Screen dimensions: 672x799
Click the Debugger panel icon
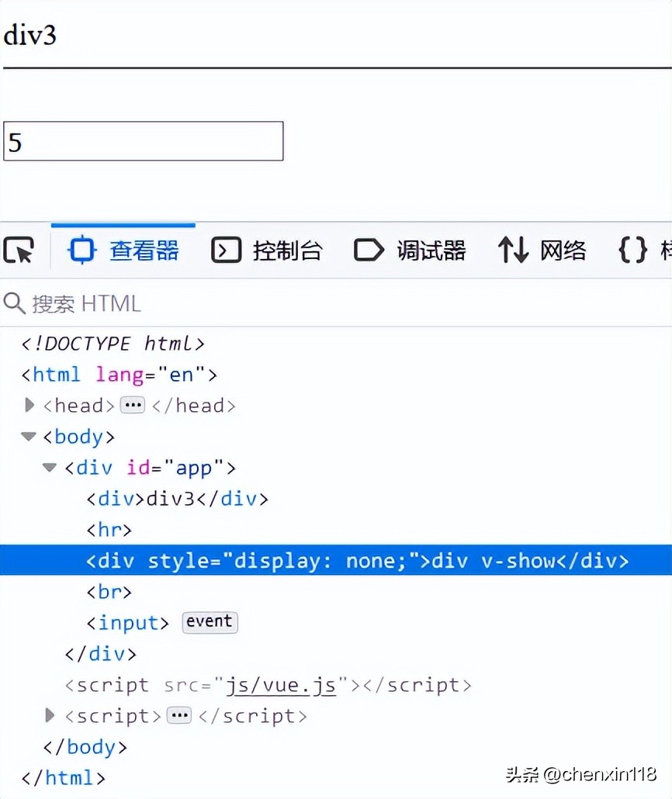[x=368, y=250]
